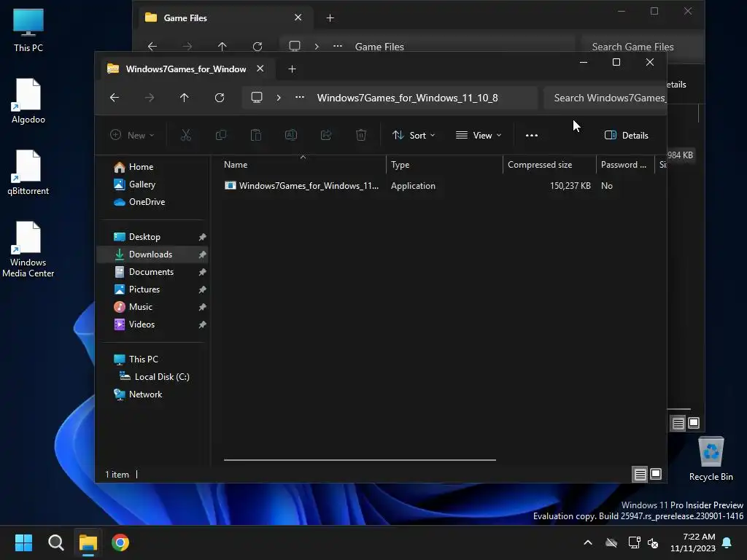Click the PC monitor icon in address bar
This screenshot has width=747, height=560.
tap(257, 98)
